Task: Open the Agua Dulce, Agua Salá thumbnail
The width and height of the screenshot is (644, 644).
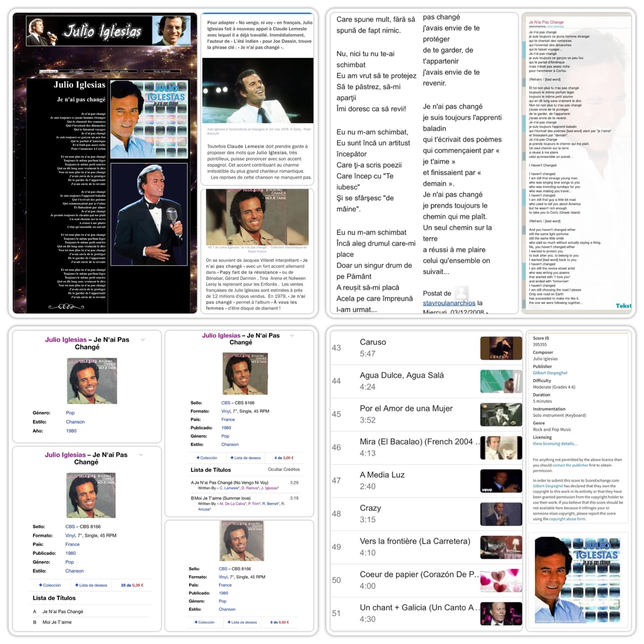Action: pos(501,381)
